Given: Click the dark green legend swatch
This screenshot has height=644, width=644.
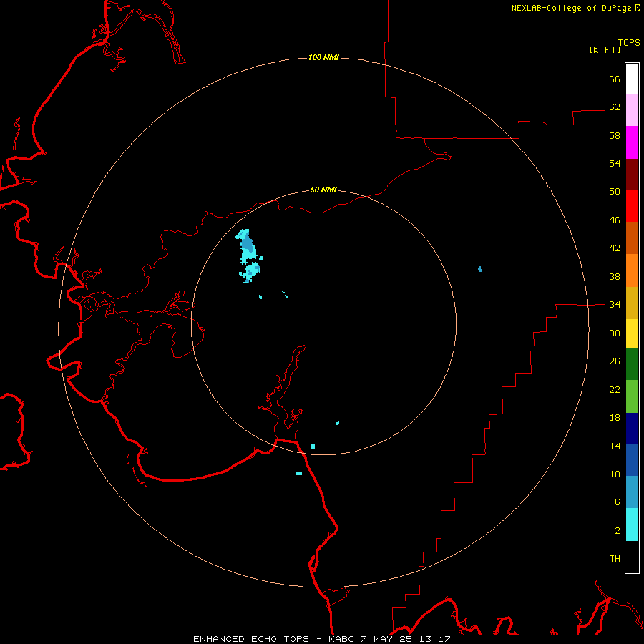Looking at the screenshot, I should tap(632, 364).
